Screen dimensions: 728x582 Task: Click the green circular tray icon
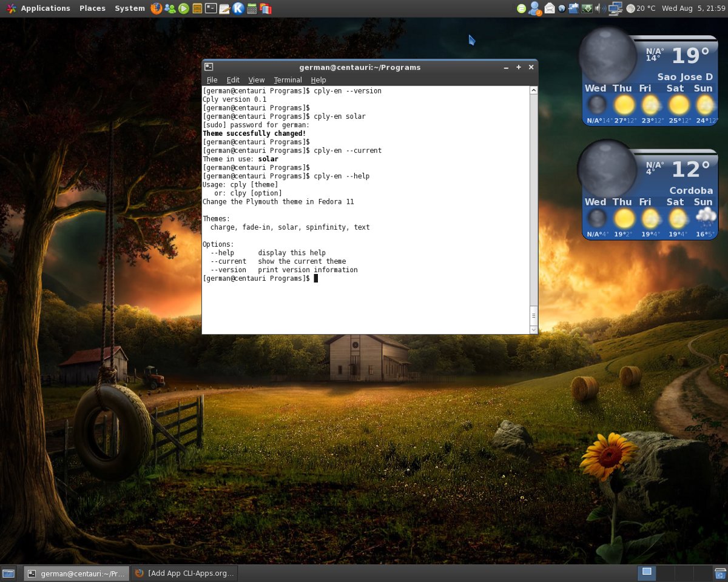[x=521, y=8]
